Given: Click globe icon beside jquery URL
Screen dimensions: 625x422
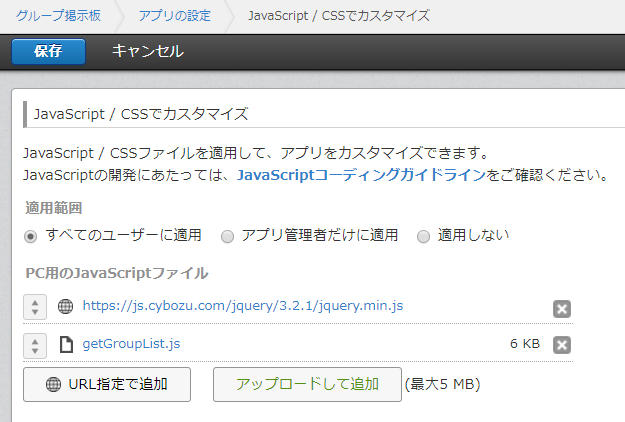Looking at the screenshot, I should point(65,306).
